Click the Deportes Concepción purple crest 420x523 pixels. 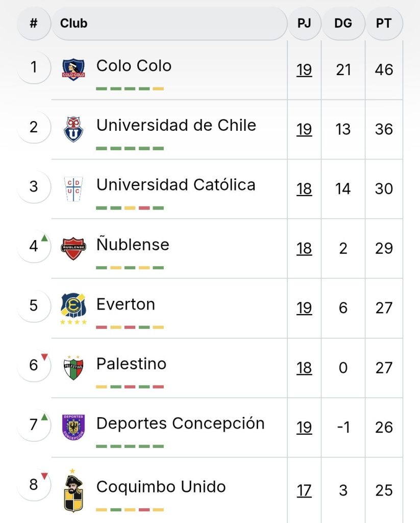tap(73, 427)
